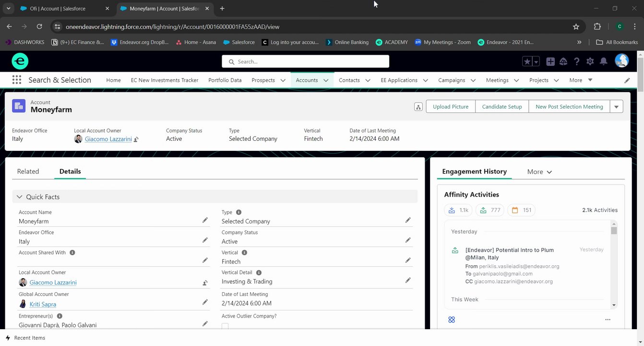Image resolution: width=644 pixels, height=346 pixels.
Task: Edit the Endeavor Office field pencil
Action: (x=205, y=240)
